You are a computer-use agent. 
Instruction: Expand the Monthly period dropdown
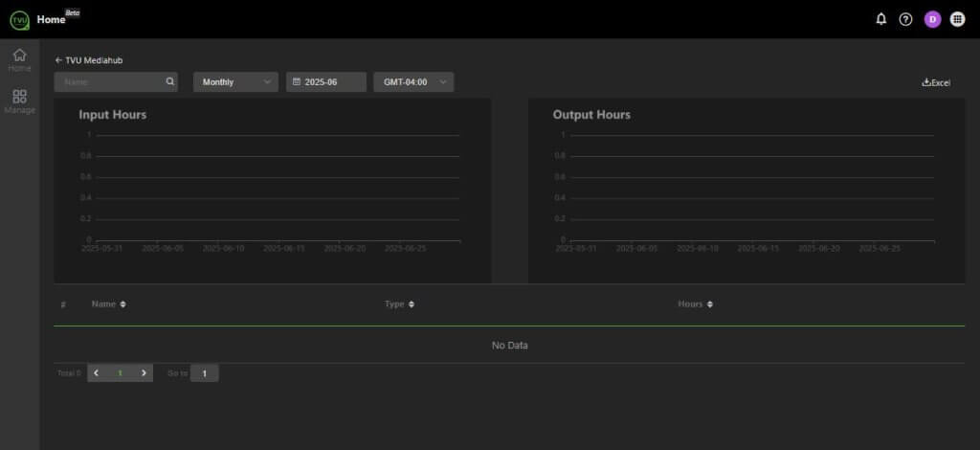pos(236,82)
